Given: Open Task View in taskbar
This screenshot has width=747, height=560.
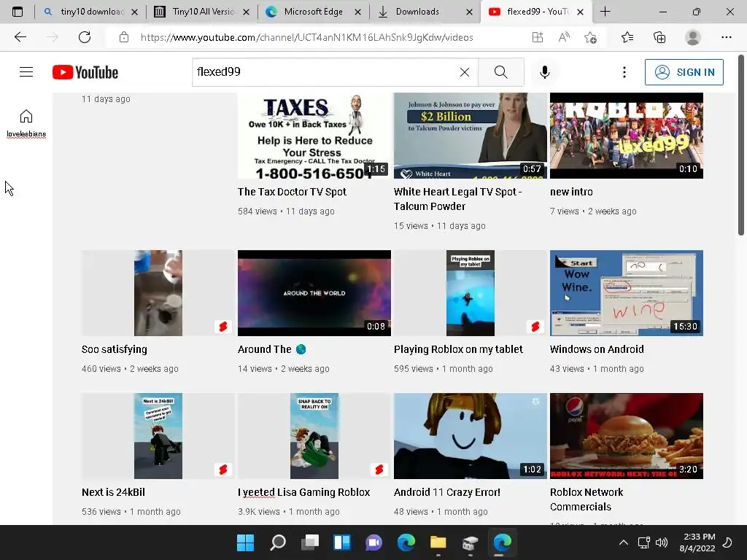Looking at the screenshot, I should pos(310,542).
